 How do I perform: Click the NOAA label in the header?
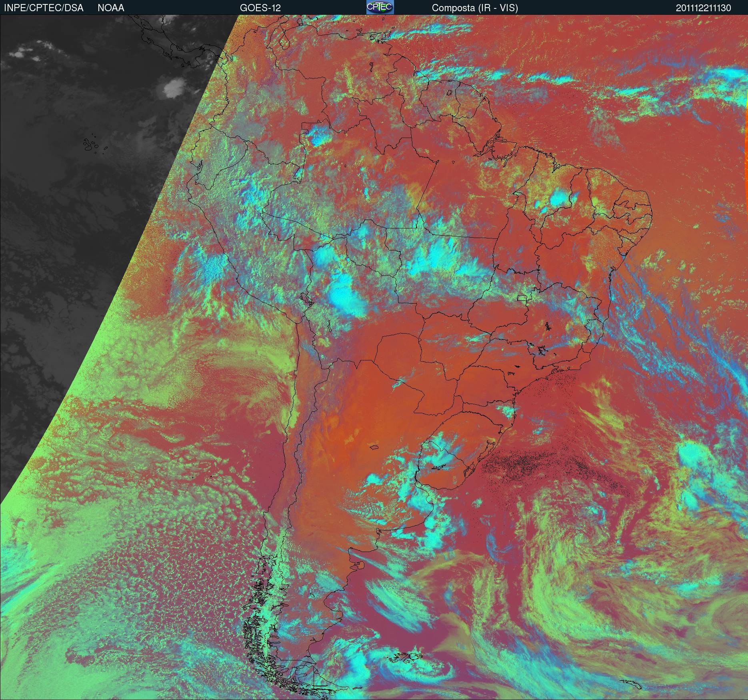tap(111, 8)
